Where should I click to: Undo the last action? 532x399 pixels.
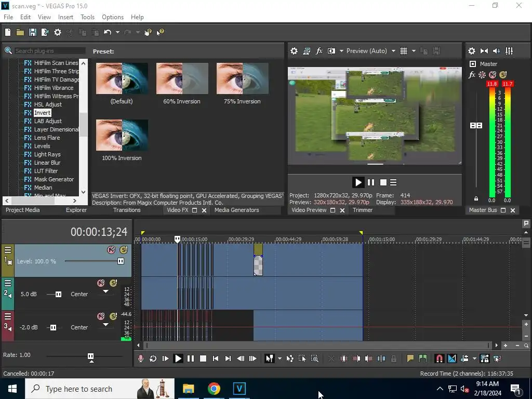[x=108, y=32]
